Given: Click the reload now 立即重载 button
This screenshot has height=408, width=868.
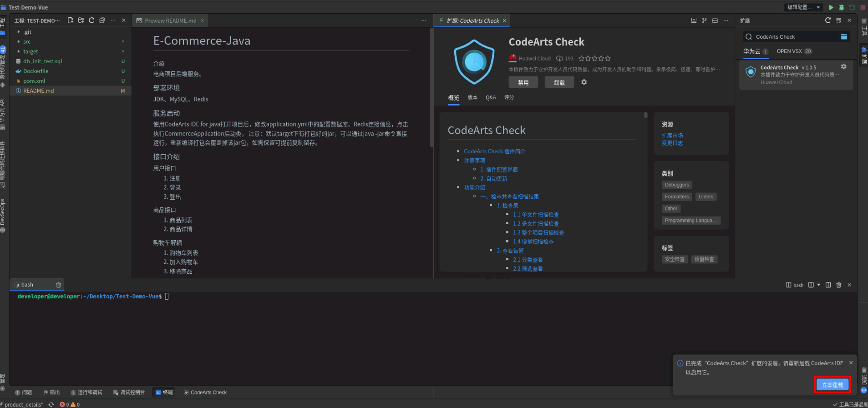Looking at the screenshot, I should coord(832,385).
